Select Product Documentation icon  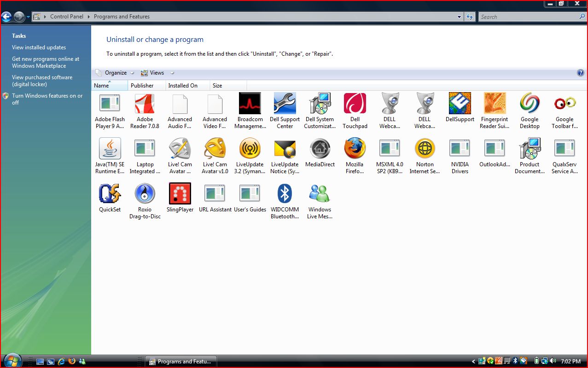[530, 148]
